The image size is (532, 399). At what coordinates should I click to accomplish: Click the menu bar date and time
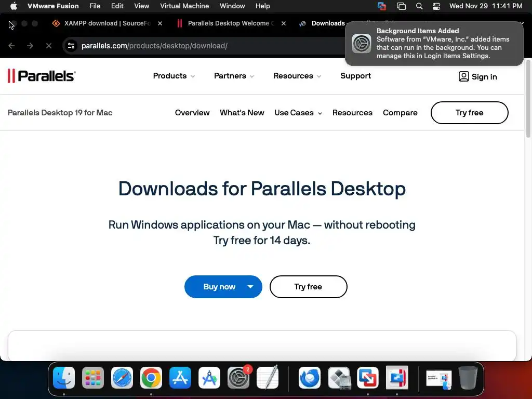coord(486,6)
